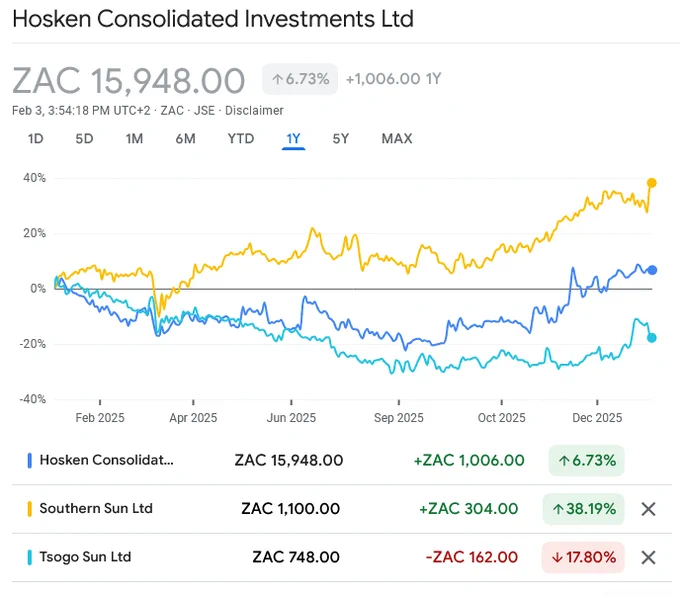
Task: Select the 1D time range tab
Action: tap(36, 139)
